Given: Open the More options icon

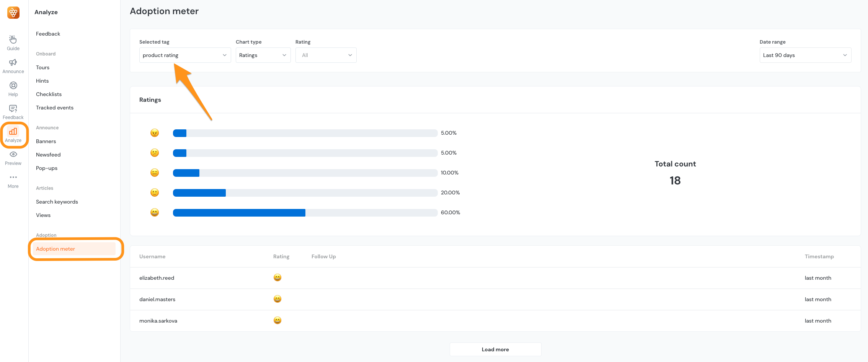Looking at the screenshot, I should (13, 180).
